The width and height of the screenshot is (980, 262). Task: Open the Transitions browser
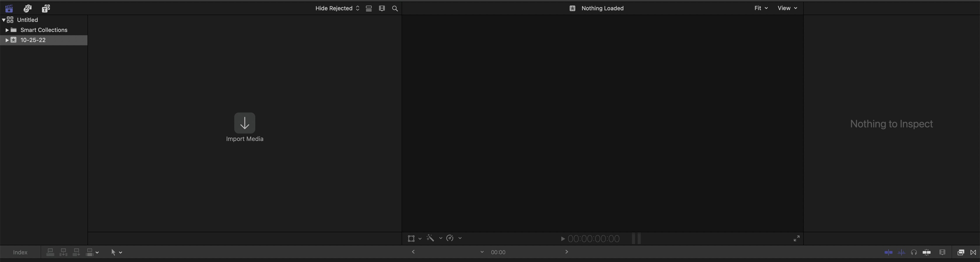tap(973, 252)
